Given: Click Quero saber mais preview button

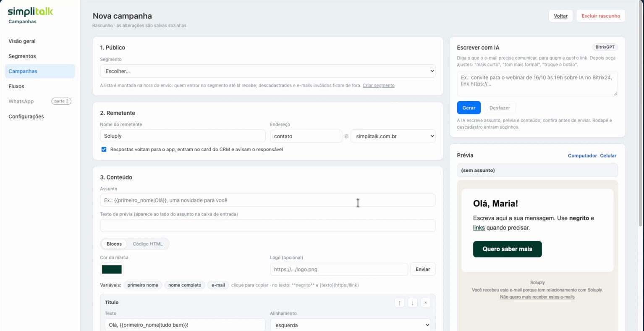Looking at the screenshot, I should click(507, 249).
